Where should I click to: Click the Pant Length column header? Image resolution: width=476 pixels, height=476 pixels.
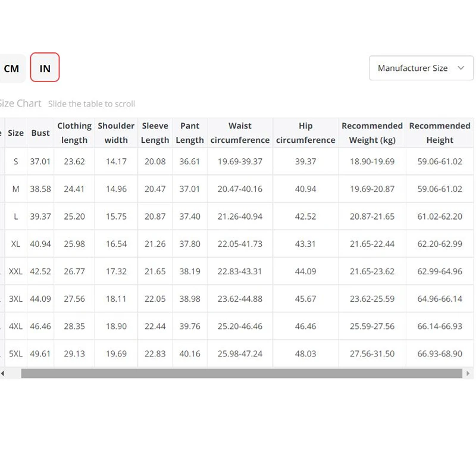tap(190, 133)
